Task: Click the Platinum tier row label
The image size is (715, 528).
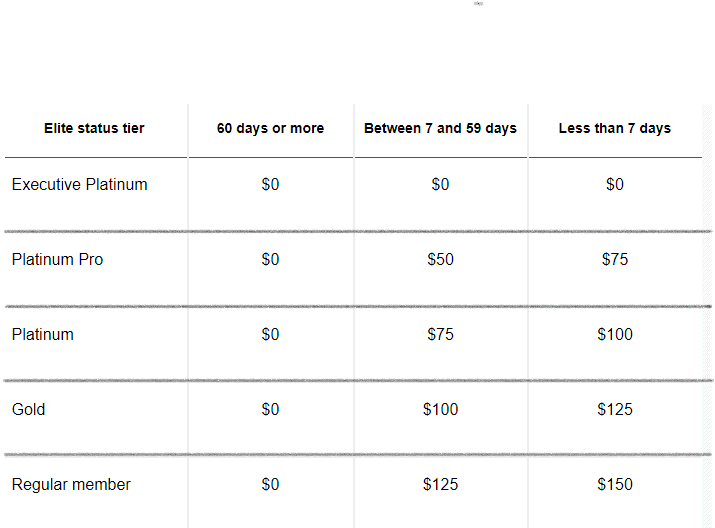Action: click(x=42, y=334)
